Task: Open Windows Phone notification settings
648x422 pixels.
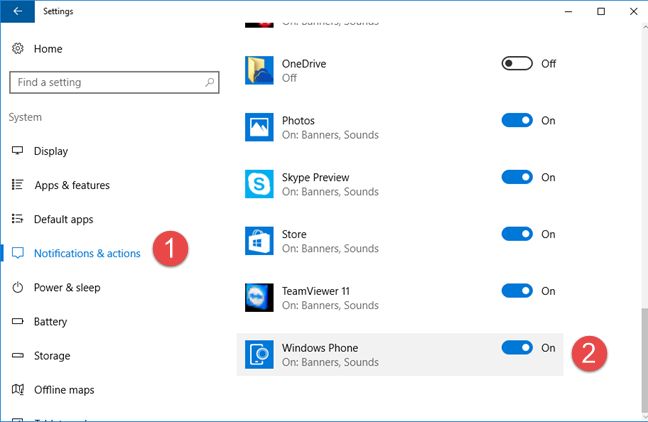Action: tap(400, 355)
